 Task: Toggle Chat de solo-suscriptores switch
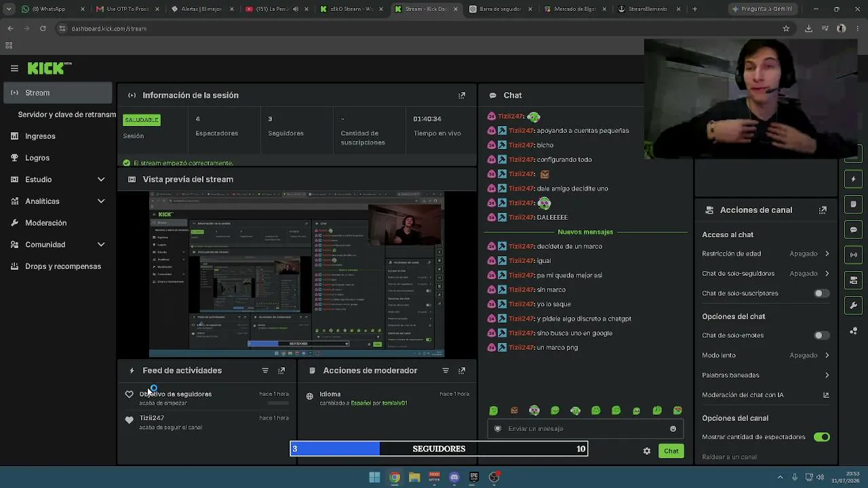click(821, 293)
